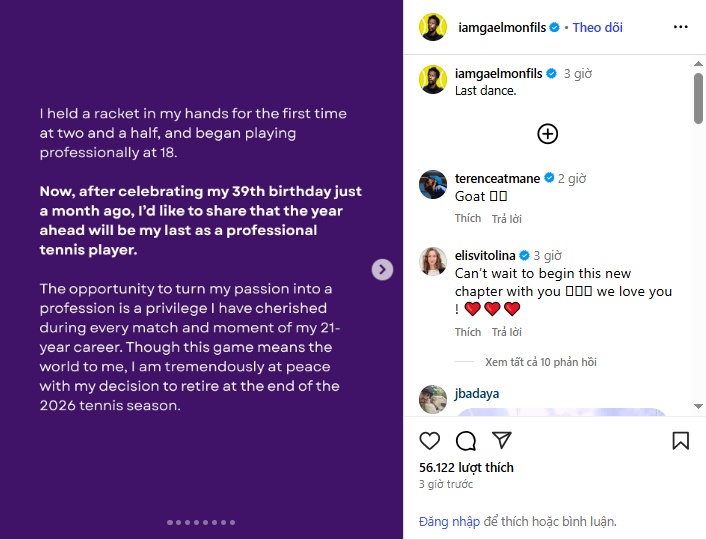Image resolution: width=706 pixels, height=540 pixels.
Task: Click iamgaelmonfils avatar in post header
Action: pos(433,28)
